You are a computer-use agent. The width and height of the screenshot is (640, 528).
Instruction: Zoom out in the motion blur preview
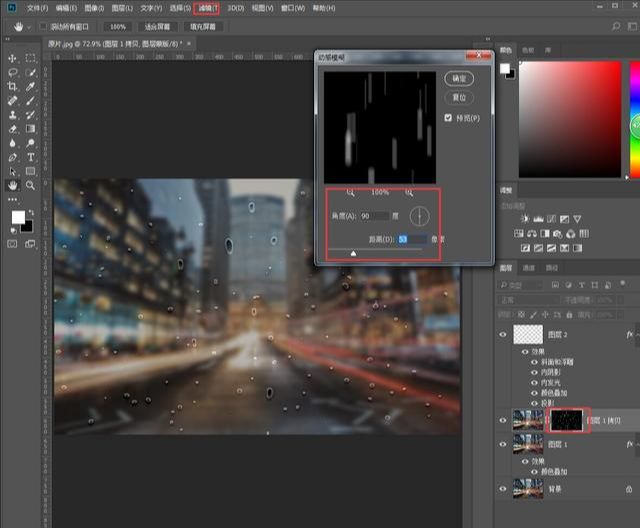[x=350, y=193]
